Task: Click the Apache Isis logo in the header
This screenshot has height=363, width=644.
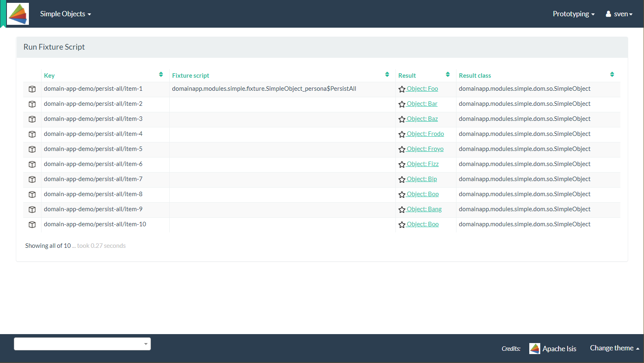Action: pyautogui.click(x=18, y=14)
